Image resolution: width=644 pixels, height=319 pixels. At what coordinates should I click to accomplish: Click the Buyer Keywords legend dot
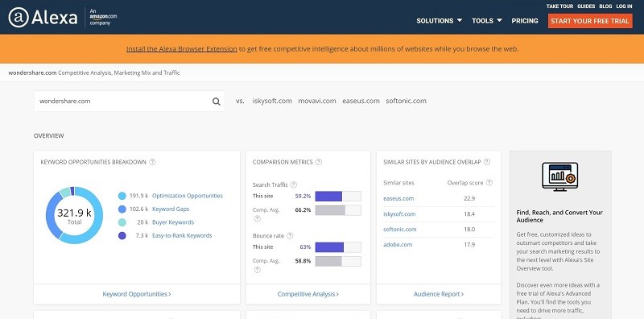pyautogui.click(x=122, y=222)
